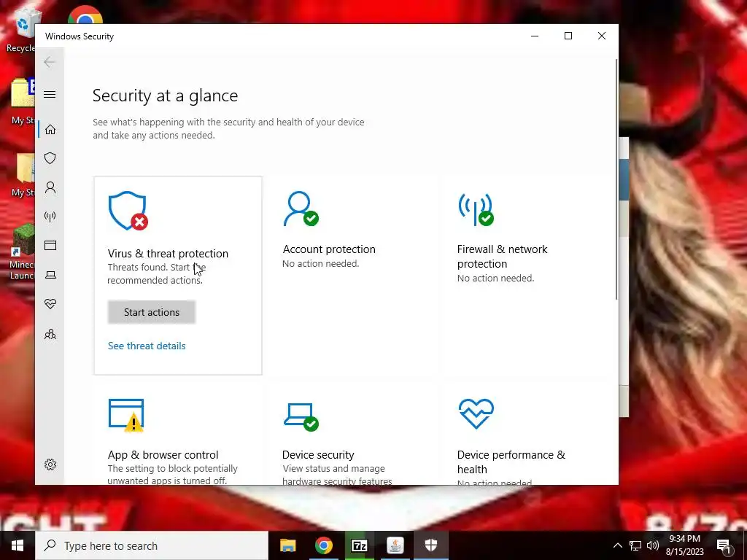Click the Firewall & network tile antenna icon

[476, 209]
